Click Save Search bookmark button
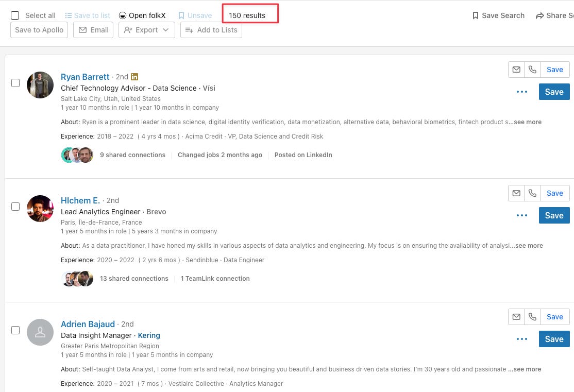 [499, 15]
